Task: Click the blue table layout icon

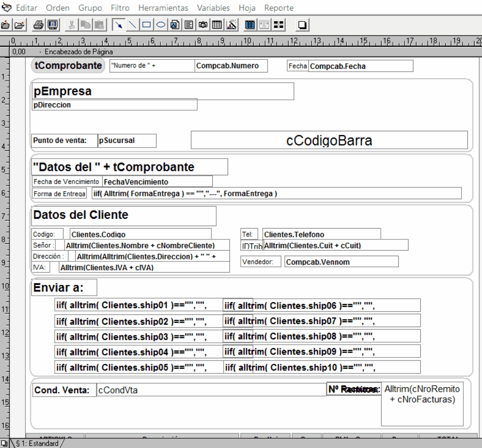Action: click(x=250, y=25)
